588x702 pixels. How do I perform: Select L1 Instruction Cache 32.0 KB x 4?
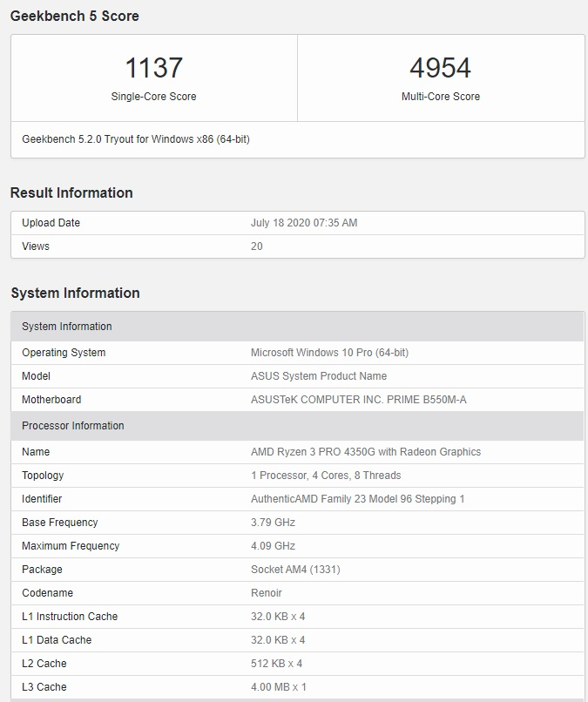[x=278, y=617]
